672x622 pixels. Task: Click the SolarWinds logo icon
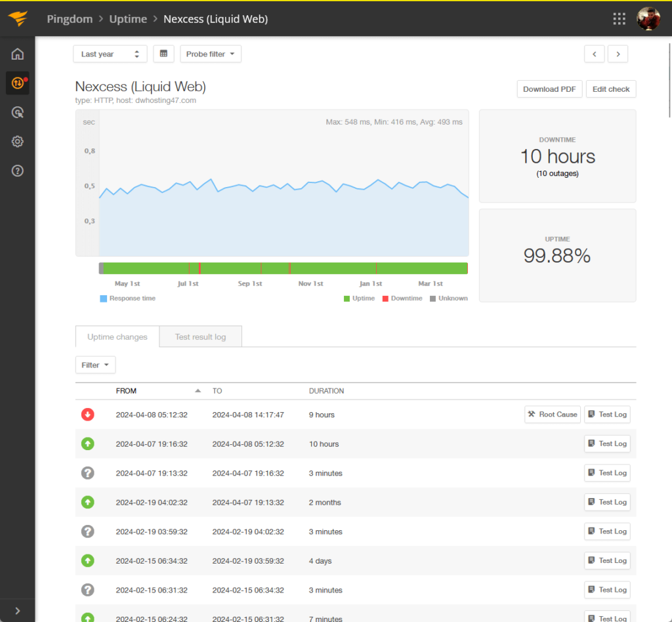coord(18,18)
